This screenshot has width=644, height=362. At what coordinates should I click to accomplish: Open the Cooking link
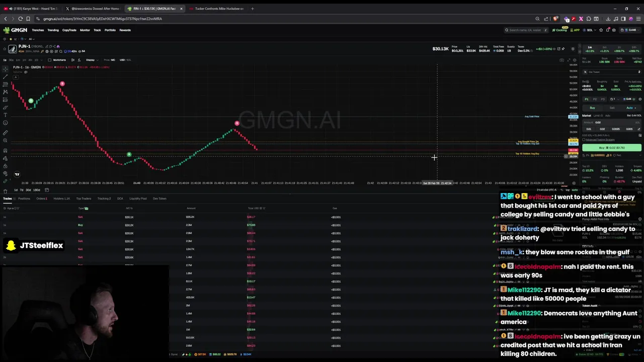point(559,30)
